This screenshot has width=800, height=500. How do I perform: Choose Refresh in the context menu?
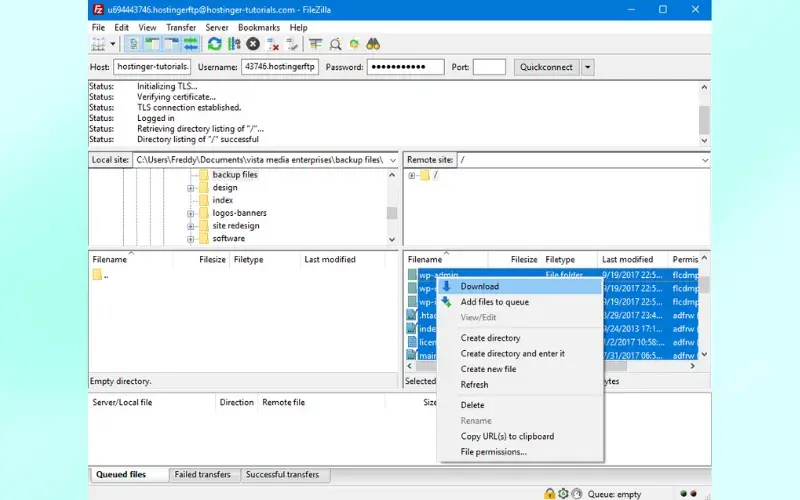pyautogui.click(x=520, y=385)
